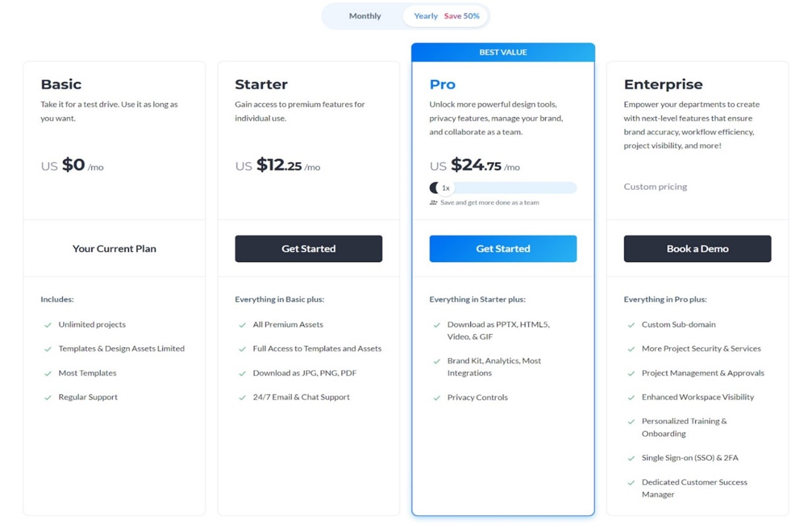Screen dimensions: 812x528
Task: Switch billing to Monthly
Action: (365, 16)
